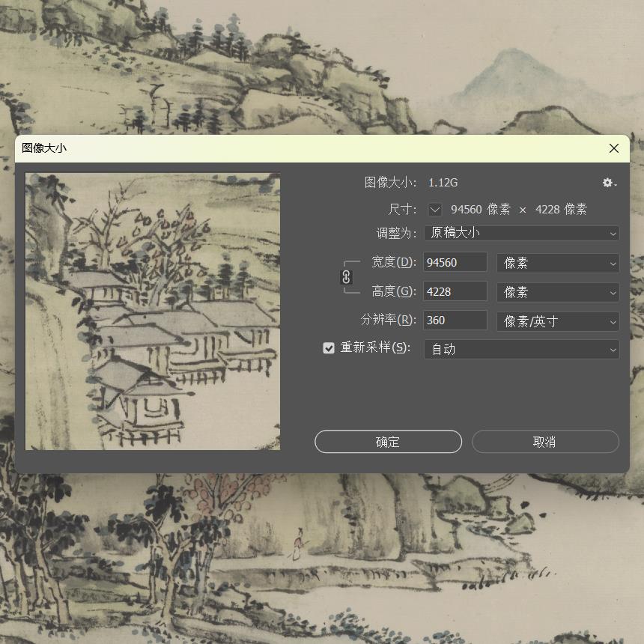Open the 尺寸 unit dropdown arrow
Screen dimensions: 644x644
pyautogui.click(x=435, y=210)
